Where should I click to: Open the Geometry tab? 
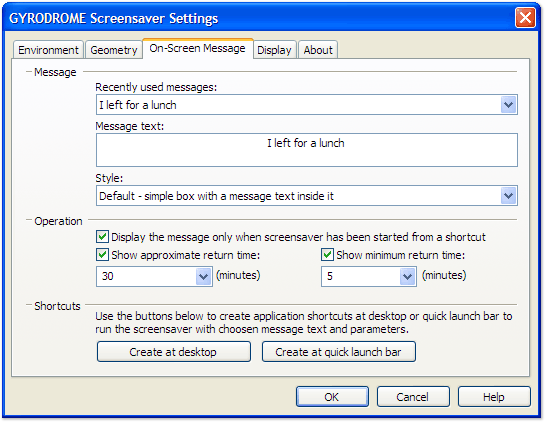pyautogui.click(x=114, y=50)
